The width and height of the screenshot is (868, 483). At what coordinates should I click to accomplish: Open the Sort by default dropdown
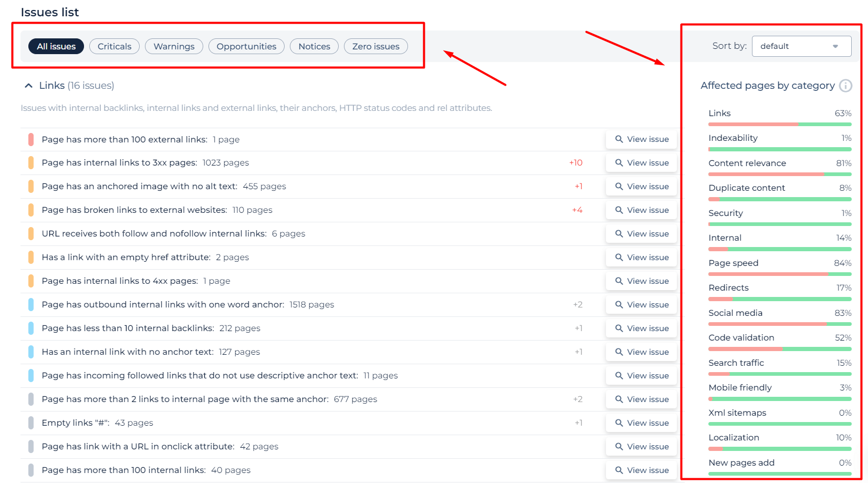click(x=801, y=46)
